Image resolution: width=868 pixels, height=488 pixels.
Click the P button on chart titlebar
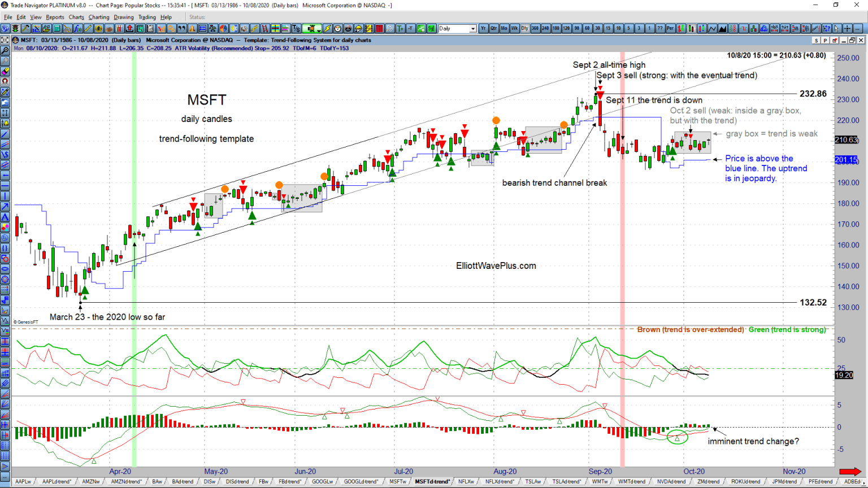tap(825, 40)
